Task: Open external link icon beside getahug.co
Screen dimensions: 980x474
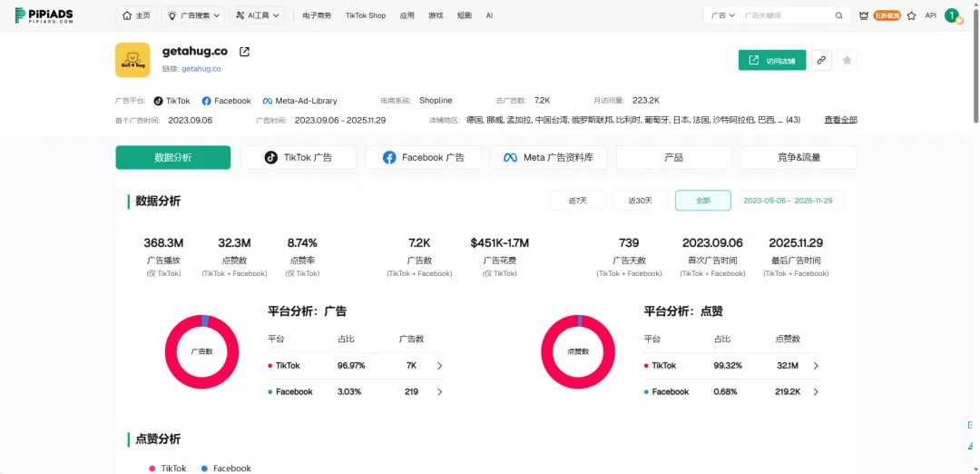Action: (244, 52)
